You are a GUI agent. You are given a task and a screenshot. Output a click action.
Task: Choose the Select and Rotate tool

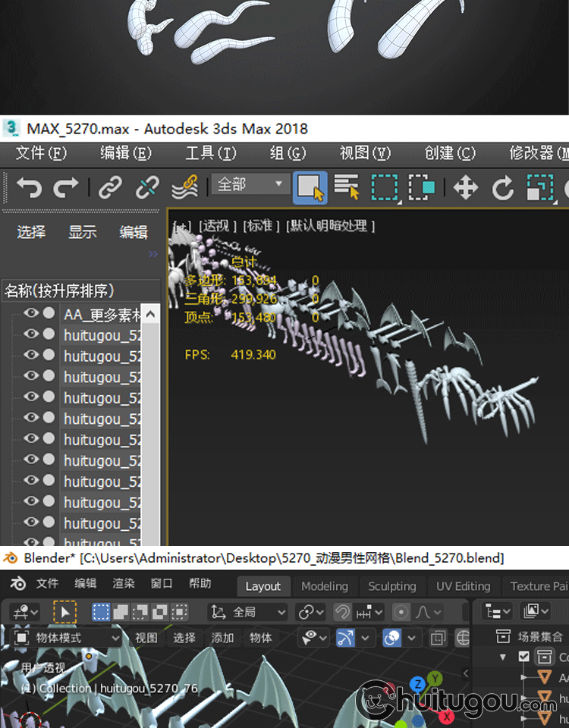[x=503, y=187]
